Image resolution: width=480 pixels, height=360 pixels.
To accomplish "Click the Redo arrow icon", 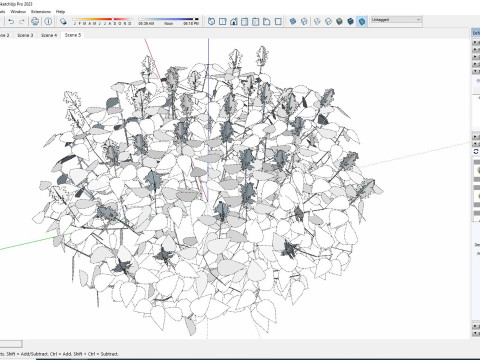I will (22, 22).
